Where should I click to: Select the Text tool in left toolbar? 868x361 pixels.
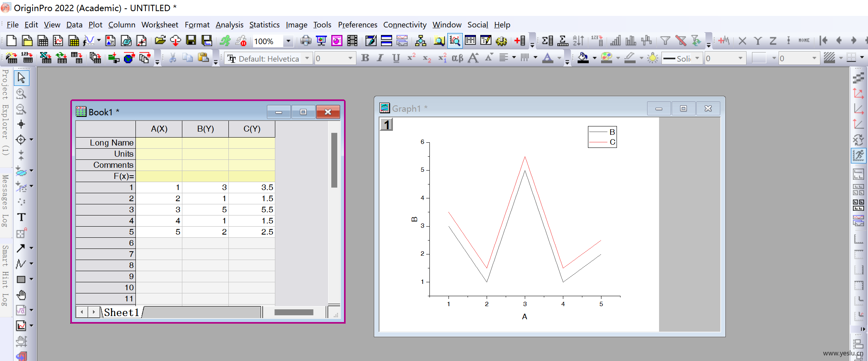[21, 217]
